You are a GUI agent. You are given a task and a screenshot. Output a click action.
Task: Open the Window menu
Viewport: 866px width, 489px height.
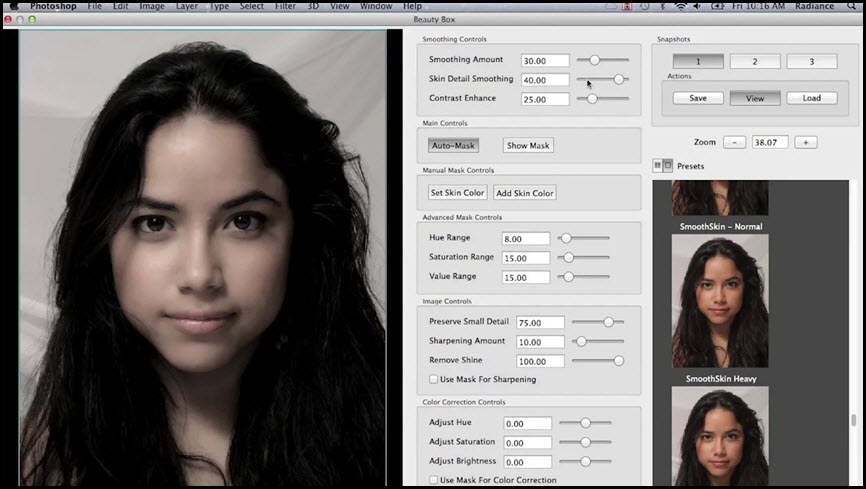coord(376,6)
